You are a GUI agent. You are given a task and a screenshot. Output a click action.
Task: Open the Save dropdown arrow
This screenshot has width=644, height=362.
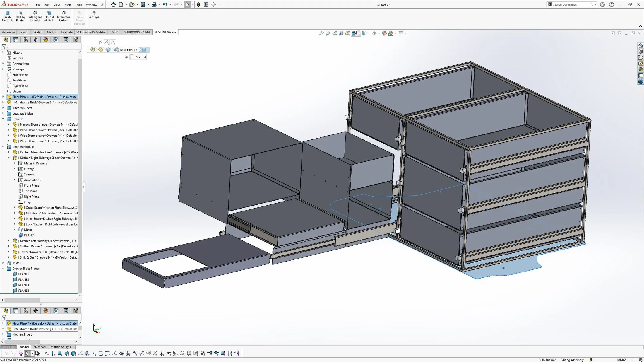click(148, 4)
